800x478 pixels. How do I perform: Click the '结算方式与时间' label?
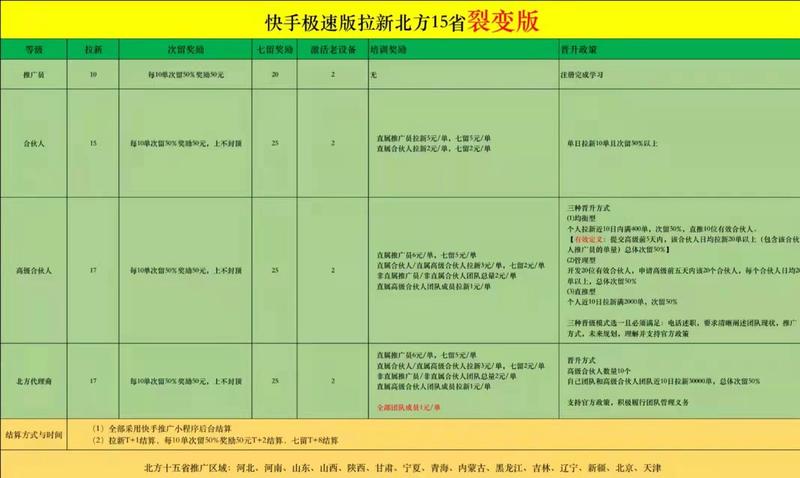point(34,435)
